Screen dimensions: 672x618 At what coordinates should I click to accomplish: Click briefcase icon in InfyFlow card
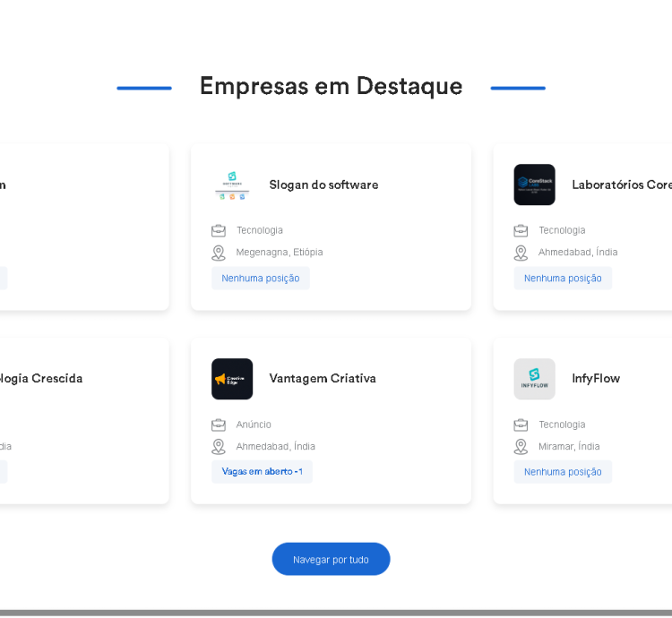click(521, 425)
